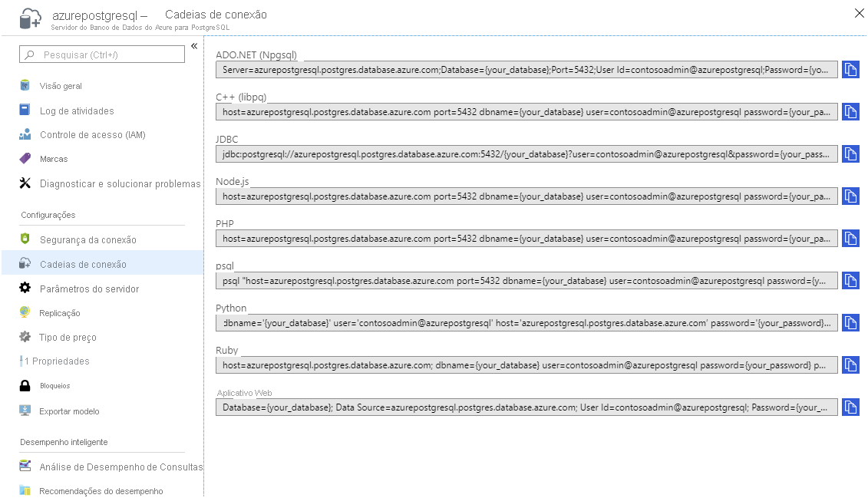Viewport: 868px width, 498px height.
Task: Select the PHP connection string field
Action: (526, 239)
